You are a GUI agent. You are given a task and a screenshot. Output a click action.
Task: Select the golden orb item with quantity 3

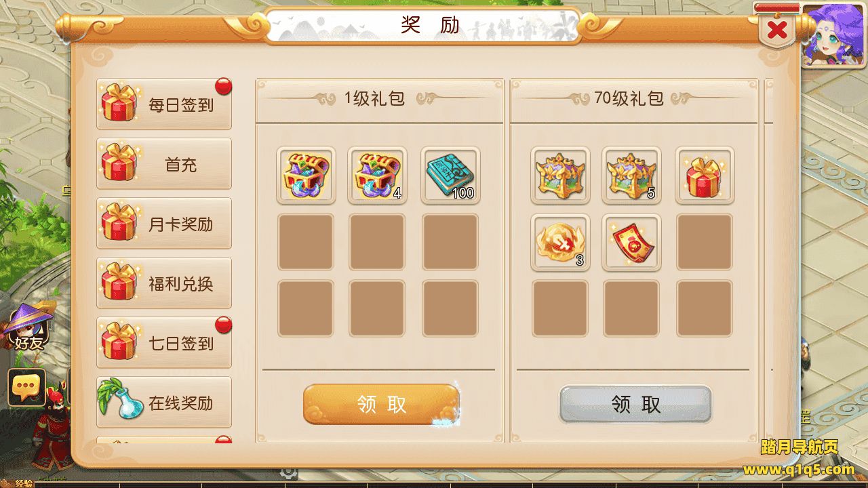[560, 242]
